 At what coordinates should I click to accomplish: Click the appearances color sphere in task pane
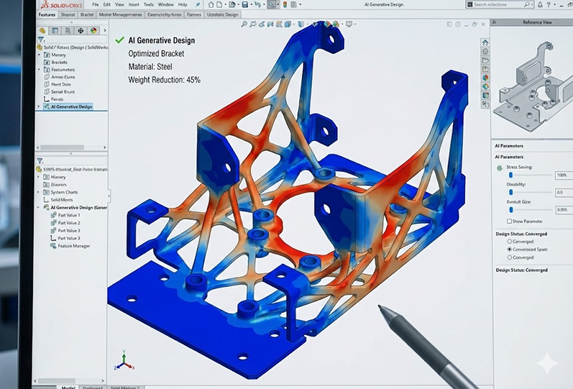point(485,78)
